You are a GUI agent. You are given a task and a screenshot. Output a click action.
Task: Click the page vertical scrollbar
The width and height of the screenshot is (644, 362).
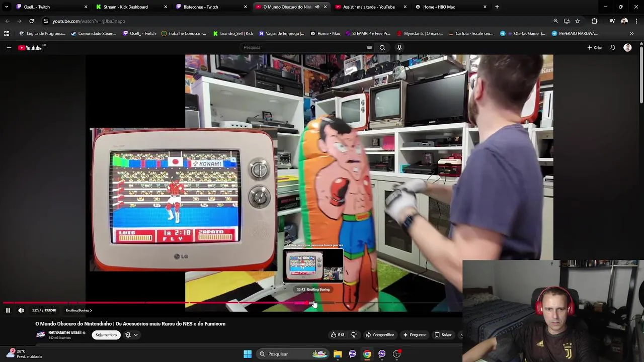(x=641, y=75)
